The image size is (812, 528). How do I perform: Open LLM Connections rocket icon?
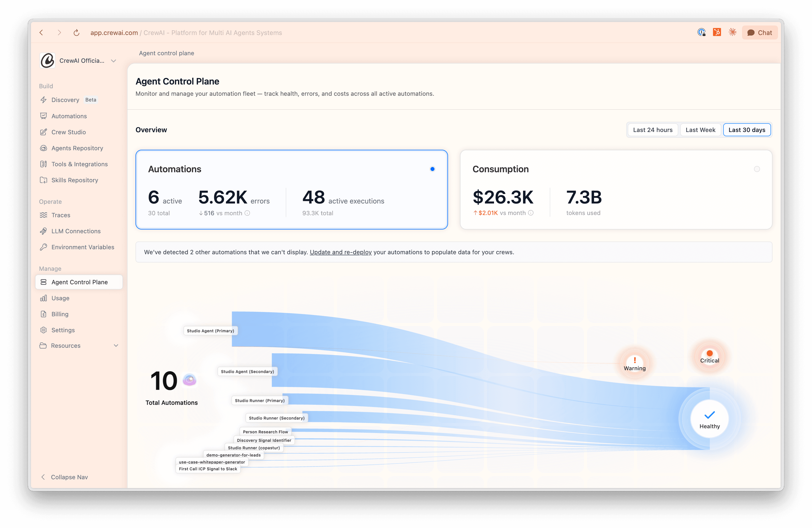[x=43, y=231]
